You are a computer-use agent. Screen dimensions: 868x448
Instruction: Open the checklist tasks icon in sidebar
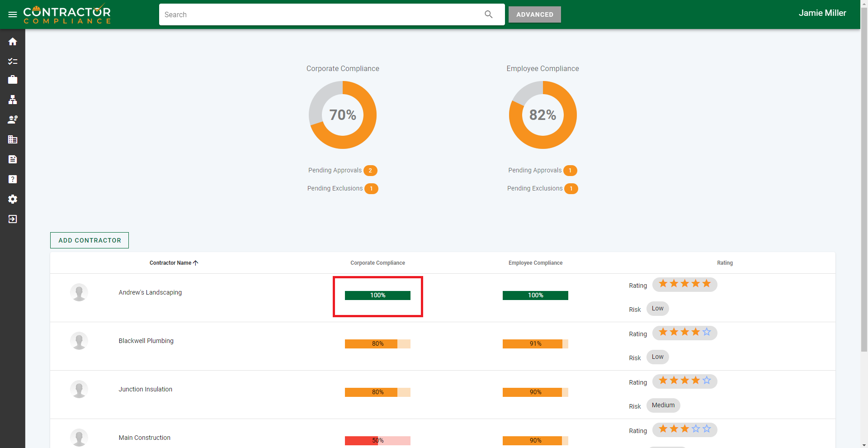coord(13,61)
